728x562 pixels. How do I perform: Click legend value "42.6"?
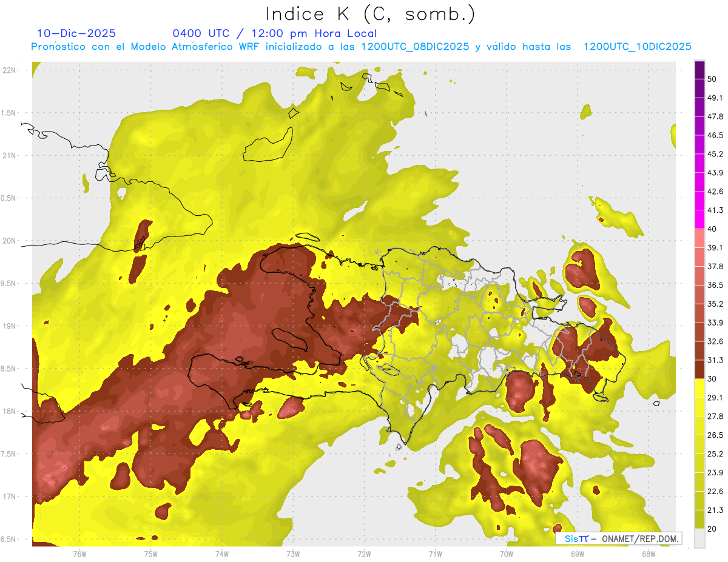(715, 192)
